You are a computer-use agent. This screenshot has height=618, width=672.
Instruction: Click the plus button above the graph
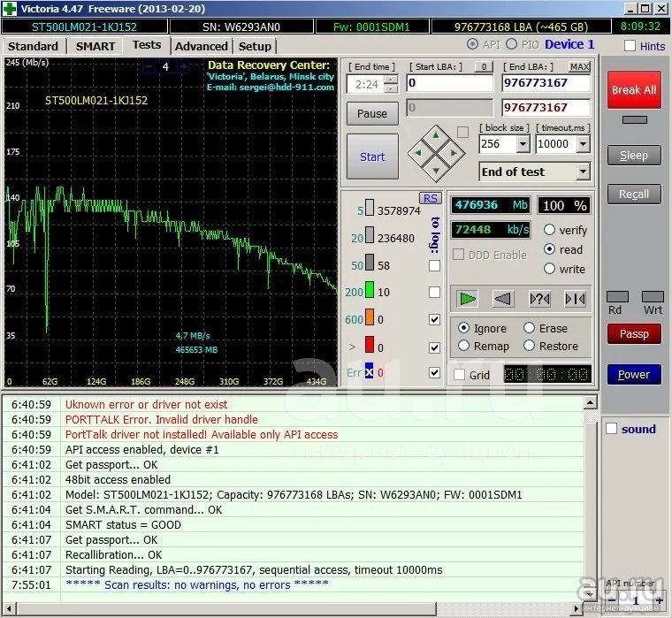coord(182,66)
